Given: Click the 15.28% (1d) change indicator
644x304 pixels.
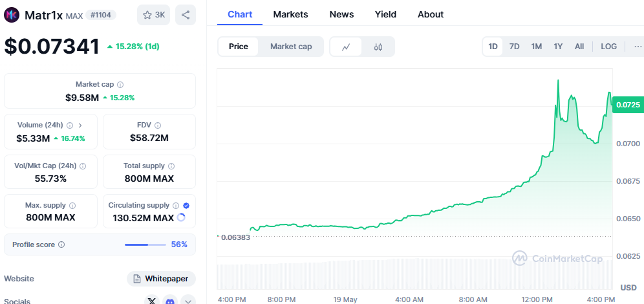Looking at the screenshot, I should (133, 47).
